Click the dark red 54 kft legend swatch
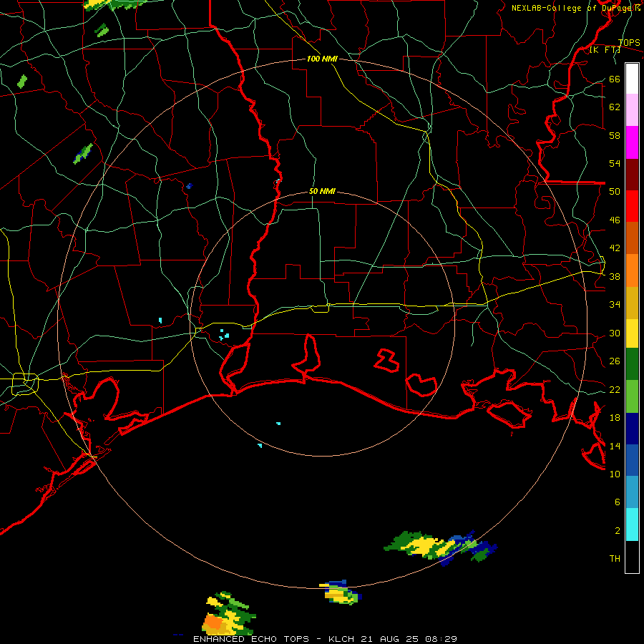This screenshot has height=644, width=644. 632,175
